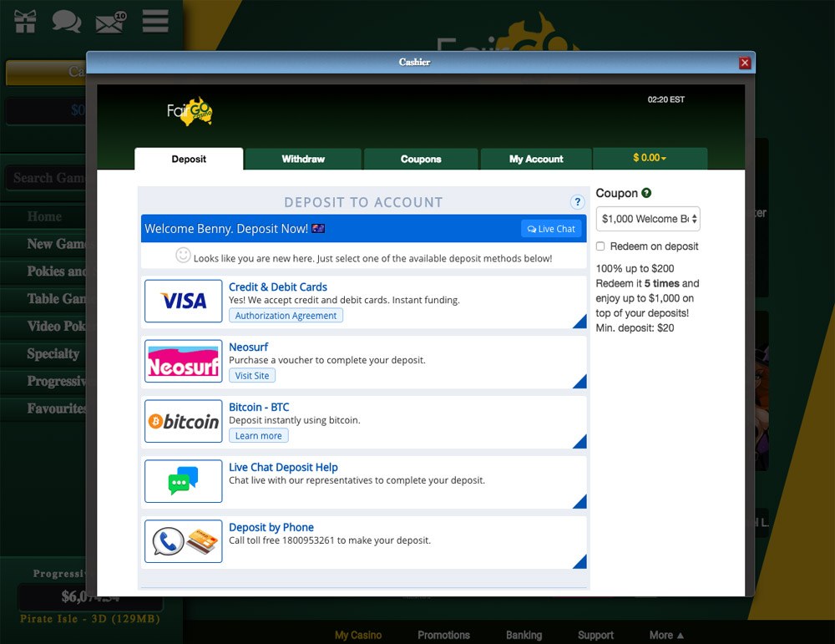
Task: Open Video Poker in the sidebar
Action: (45, 326)
